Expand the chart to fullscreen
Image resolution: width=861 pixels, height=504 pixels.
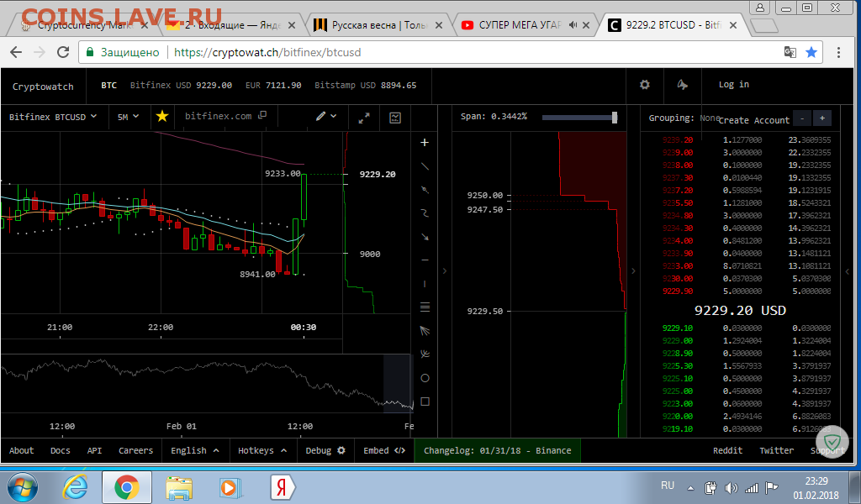tap(364, 118)
